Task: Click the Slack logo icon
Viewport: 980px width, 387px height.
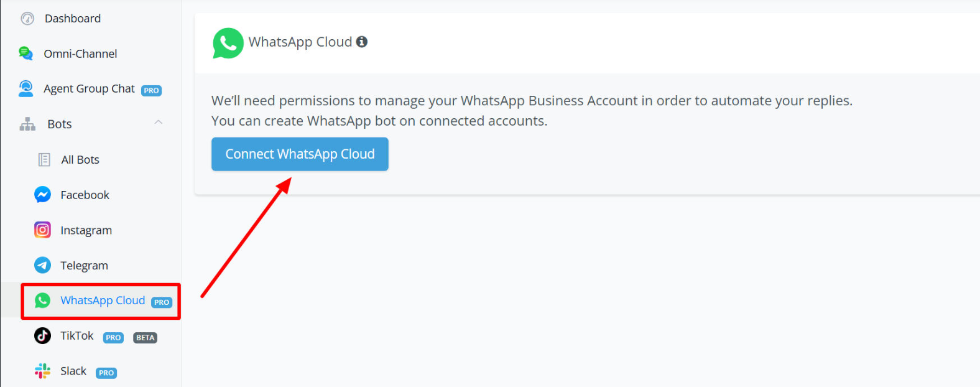Action: click(x=42, y=371)
